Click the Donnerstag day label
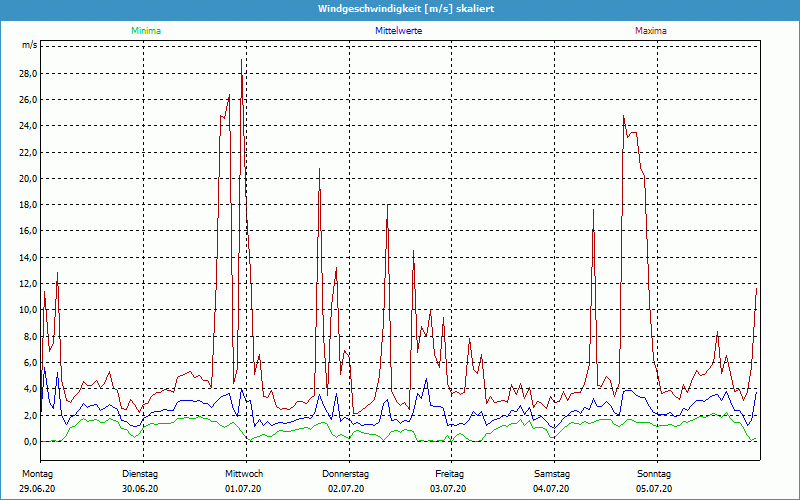800x500 pixels. click(x=345, y=474)
